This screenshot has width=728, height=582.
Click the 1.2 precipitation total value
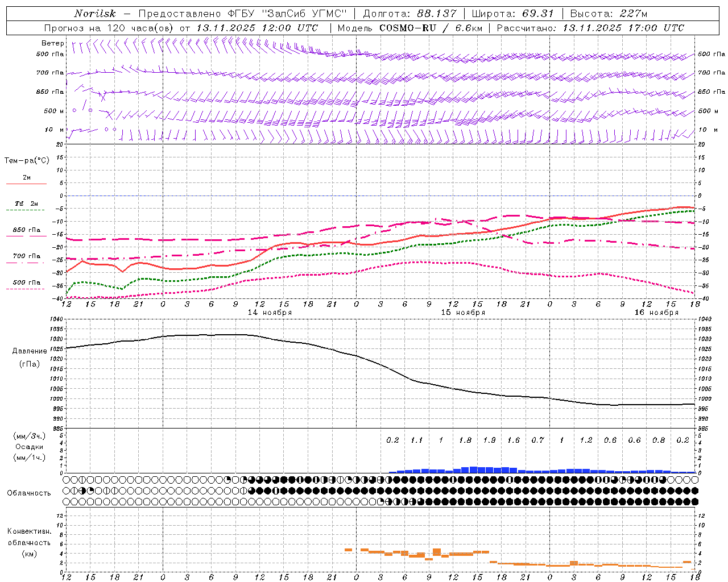pos(586,440)
